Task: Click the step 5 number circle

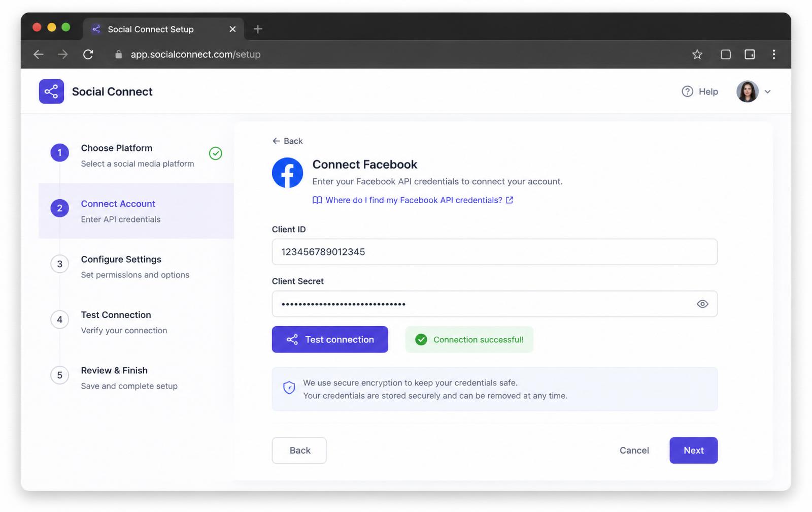Action: (60, 375)
